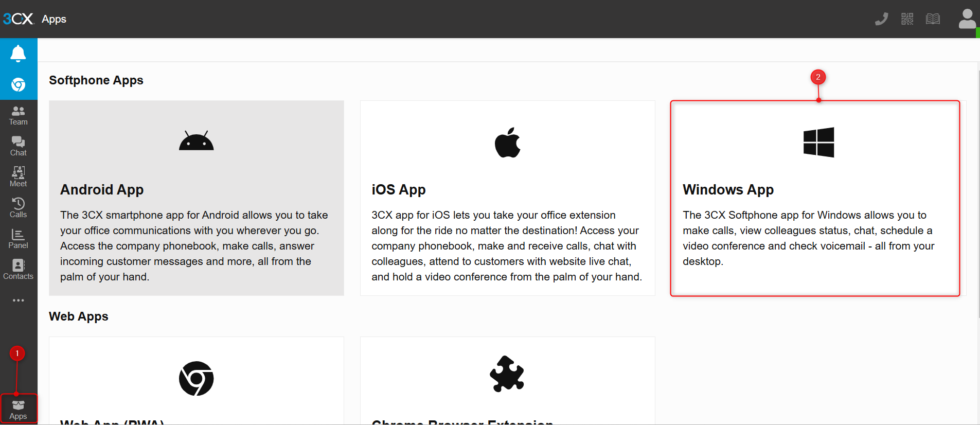Open the user guide book icon
Viewport: 980px width, 425px height.
pos(933,19)
